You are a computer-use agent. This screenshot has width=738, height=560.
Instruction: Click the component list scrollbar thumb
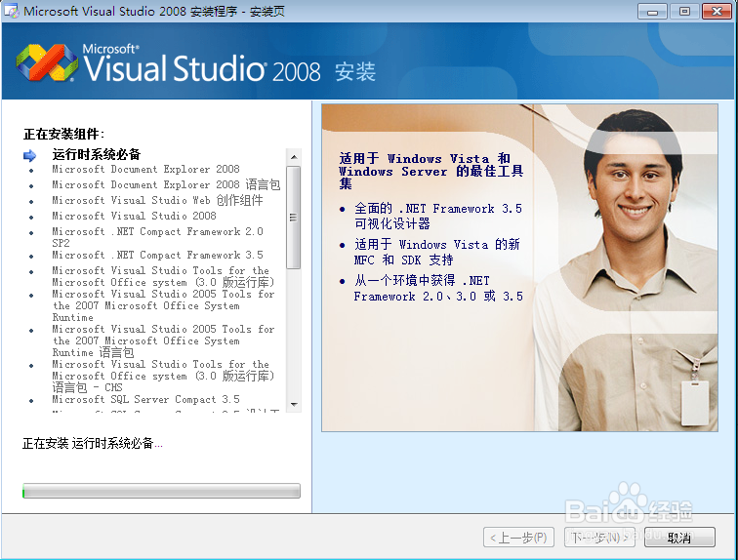pos(294,218)
